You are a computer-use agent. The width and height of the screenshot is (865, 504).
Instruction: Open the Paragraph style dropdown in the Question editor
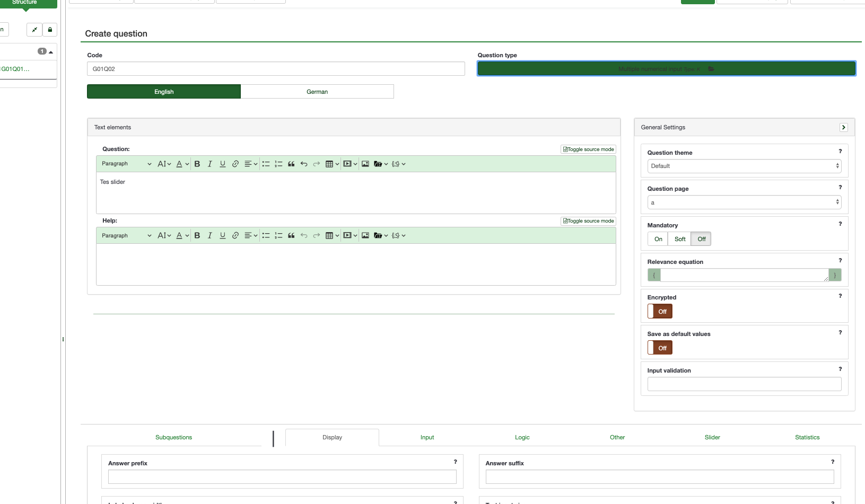coord(126,164)
